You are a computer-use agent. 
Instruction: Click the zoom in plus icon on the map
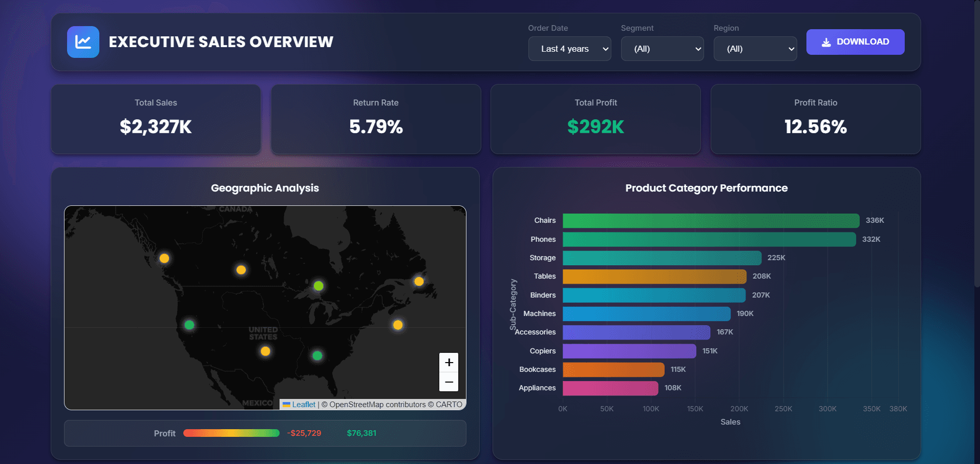click(449, 362)
